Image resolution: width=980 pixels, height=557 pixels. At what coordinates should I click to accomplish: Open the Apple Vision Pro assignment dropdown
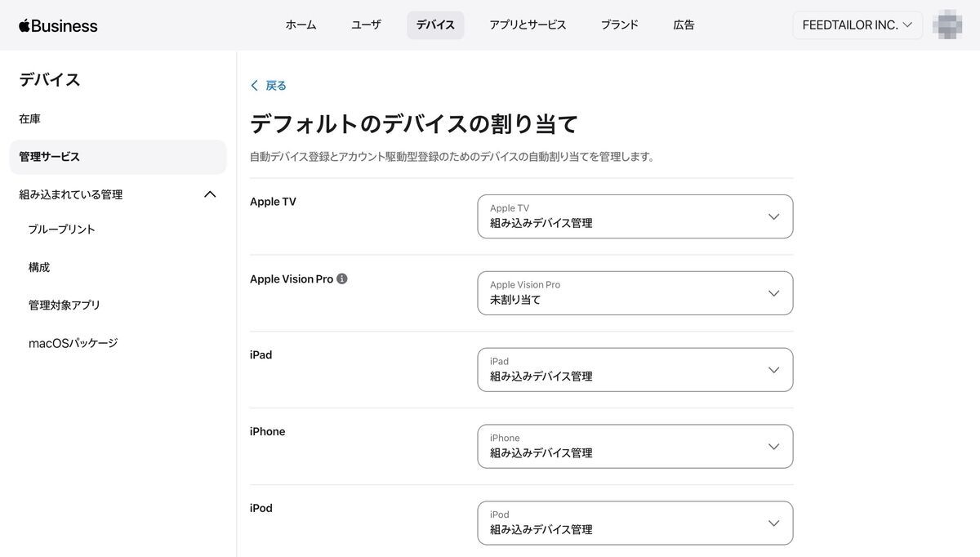pos(635,293)
